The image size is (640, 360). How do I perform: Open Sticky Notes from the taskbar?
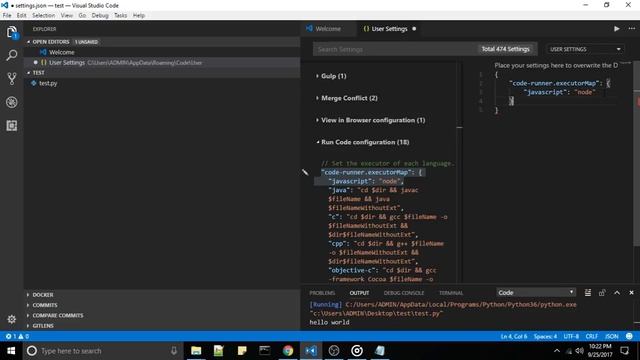(242, 351)
